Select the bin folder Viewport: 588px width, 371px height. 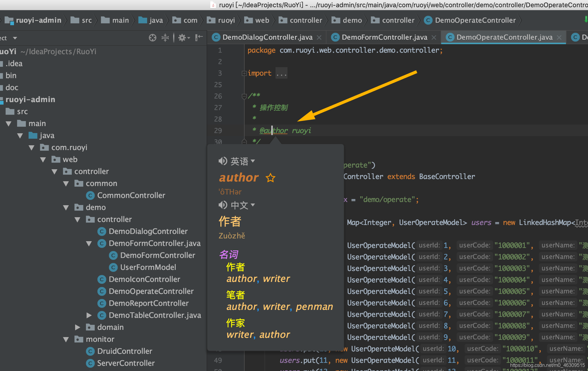[x=11, y=76]
